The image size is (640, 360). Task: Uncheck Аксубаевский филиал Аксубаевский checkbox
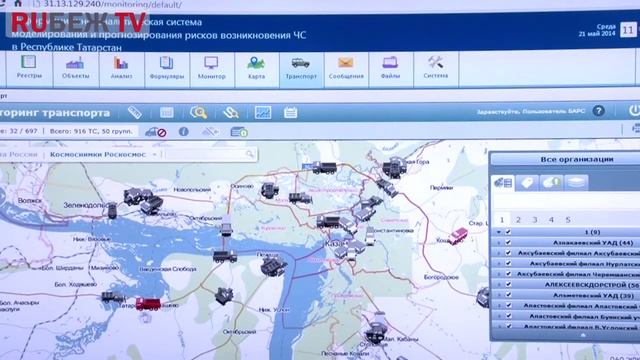coord(508,253)
